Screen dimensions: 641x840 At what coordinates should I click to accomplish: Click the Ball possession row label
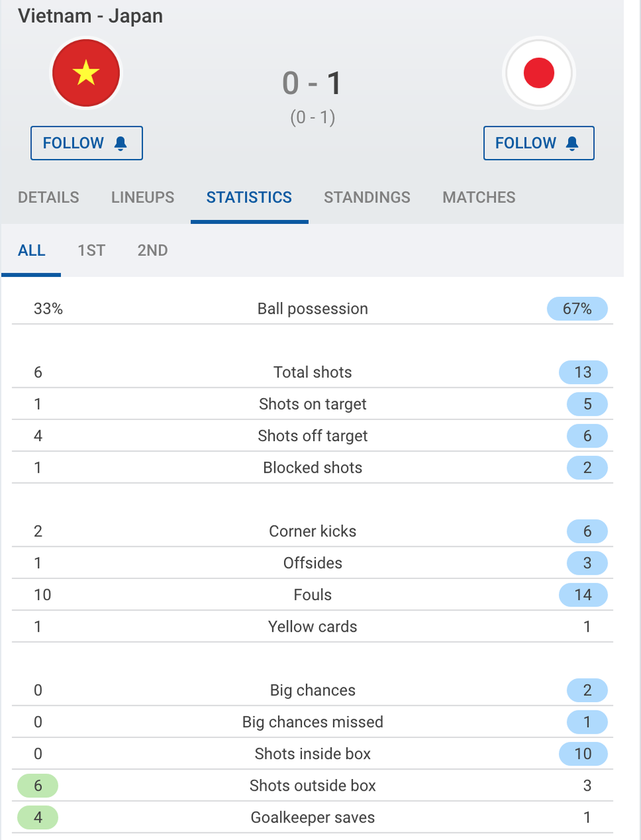click(313, 308)
